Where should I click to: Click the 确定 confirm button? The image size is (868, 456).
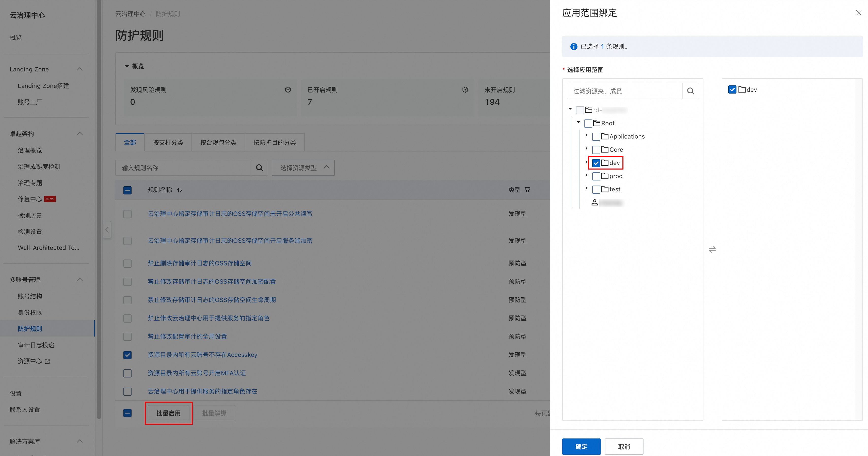pyautogui.click(x=581, y=447)
